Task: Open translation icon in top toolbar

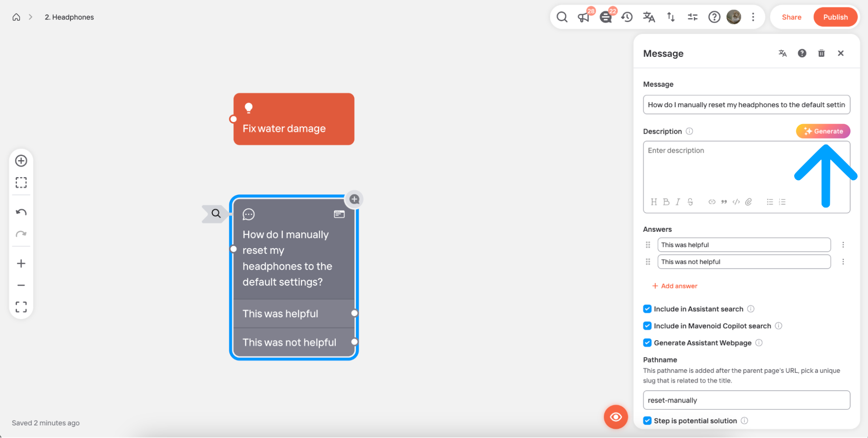Action: point(649,17)
